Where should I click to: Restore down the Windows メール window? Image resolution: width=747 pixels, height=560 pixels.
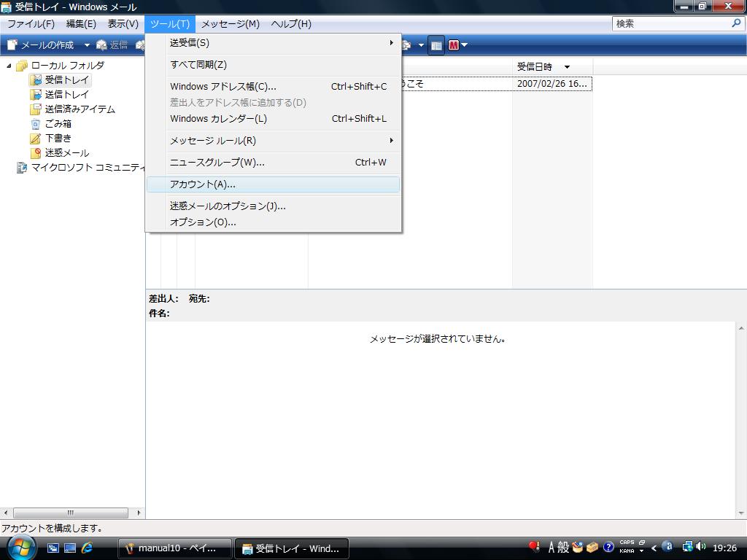tap(703, 6)
